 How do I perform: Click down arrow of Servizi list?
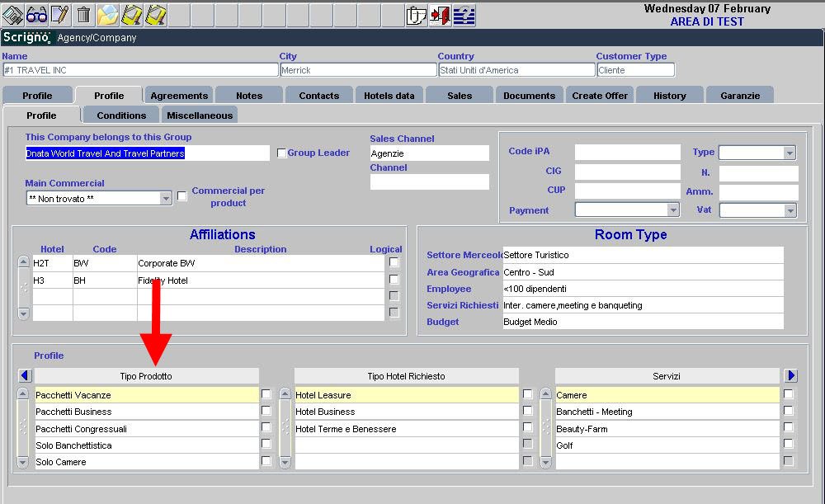pyautogui.click(x=545, y=463)
